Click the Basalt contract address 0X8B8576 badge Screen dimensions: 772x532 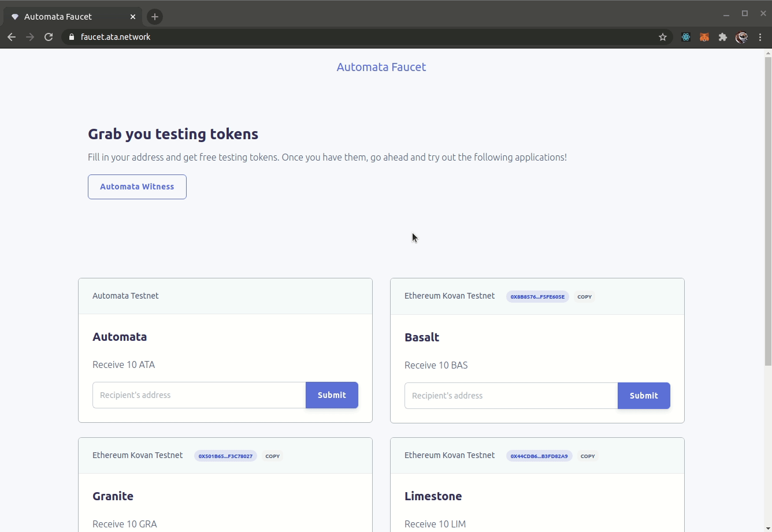coord(537,296)
